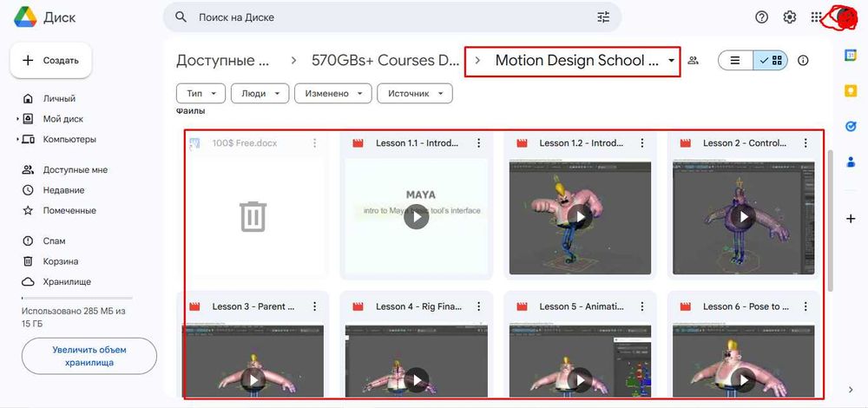Play the Lesson 4 Rig video thumbnail
This screenshot has height=408, width=868.
point(417,360)
